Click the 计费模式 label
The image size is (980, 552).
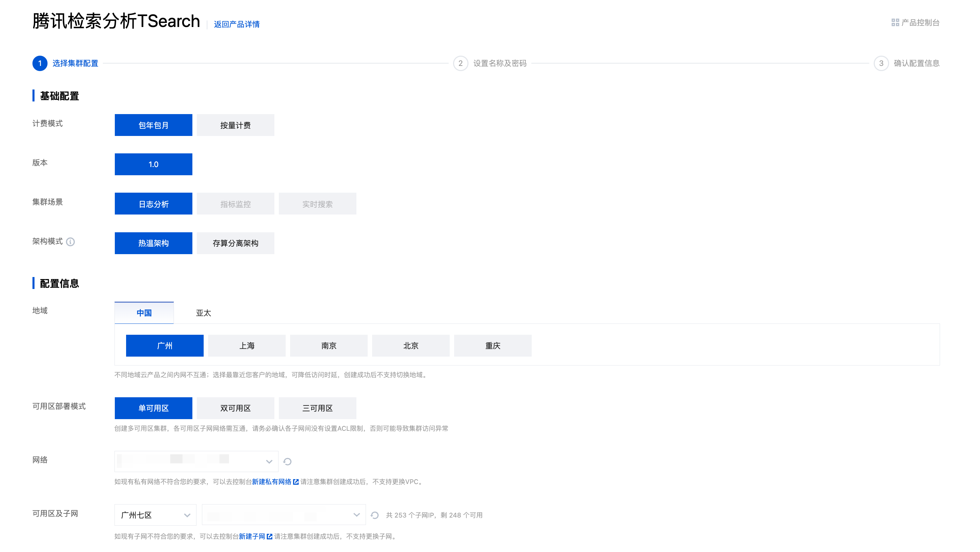(x=47, y=123)
